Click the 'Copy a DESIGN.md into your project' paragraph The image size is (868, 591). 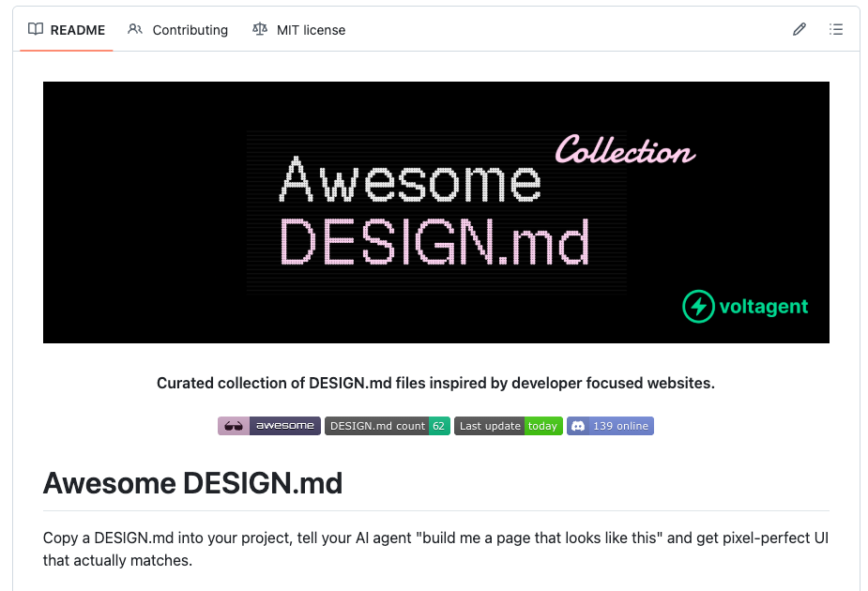[435, 549]
